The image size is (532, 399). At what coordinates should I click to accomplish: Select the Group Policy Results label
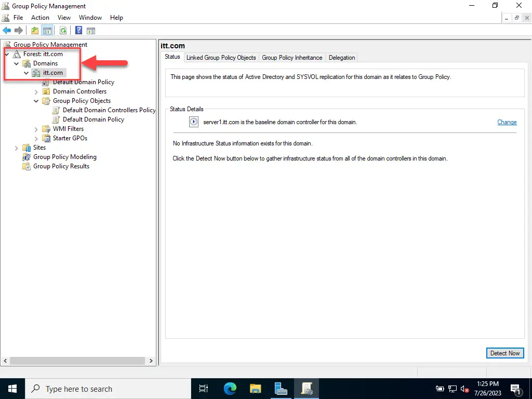[61, 166]
